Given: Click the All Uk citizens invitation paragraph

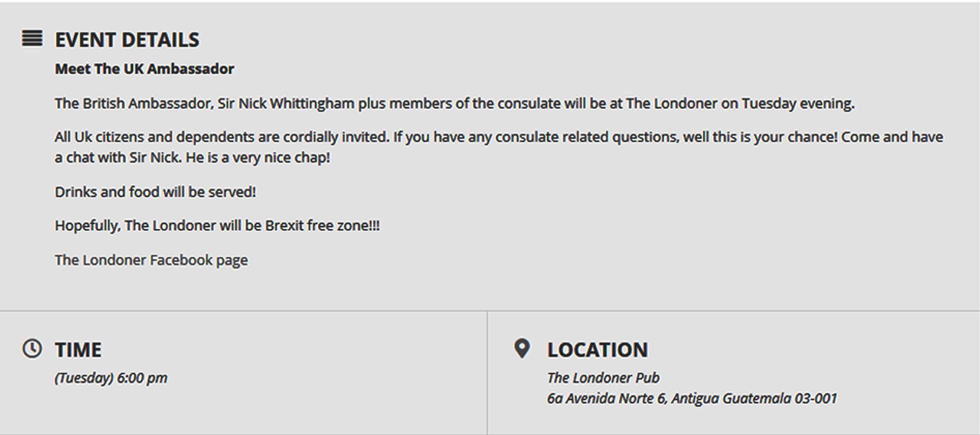Looking at the screenshot, I should point(499,147).
